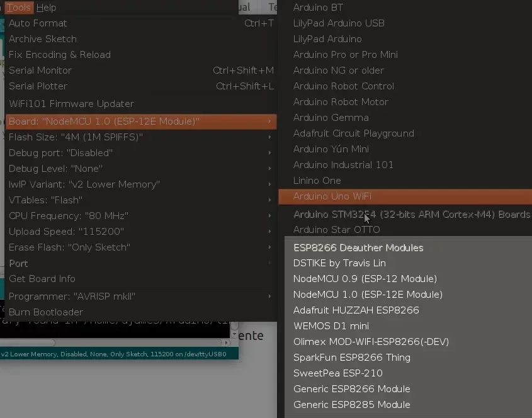Expand the Programmer submenu
Screen dimensions: 532x418
[141, 297]
